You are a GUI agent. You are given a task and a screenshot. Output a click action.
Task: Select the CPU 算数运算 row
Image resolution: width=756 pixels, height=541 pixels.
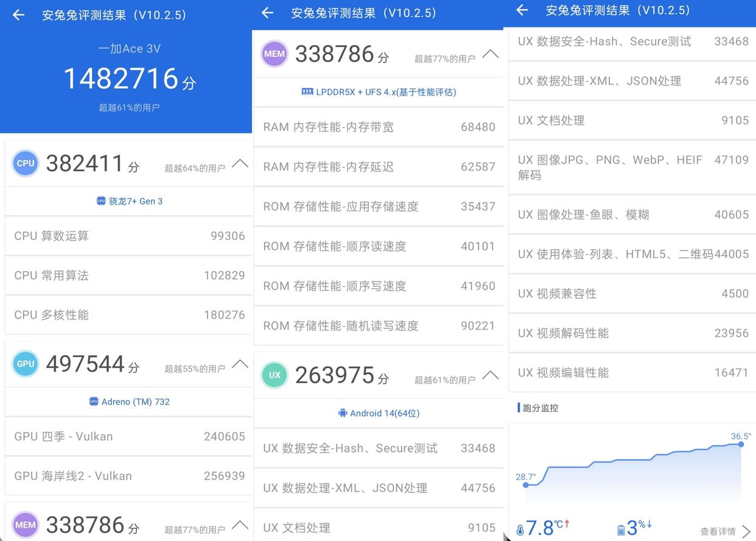click(128, 236)
